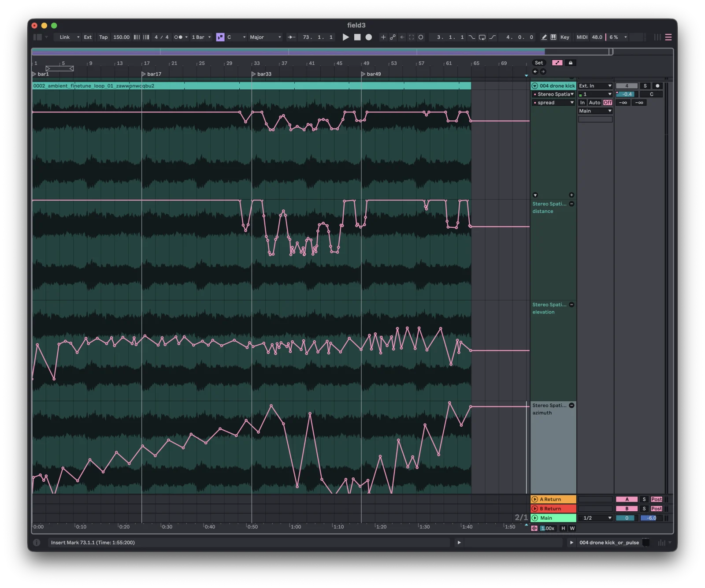Click the Key map mode button
This screenshot has width=705, height=588.
(x=565, y=37)
